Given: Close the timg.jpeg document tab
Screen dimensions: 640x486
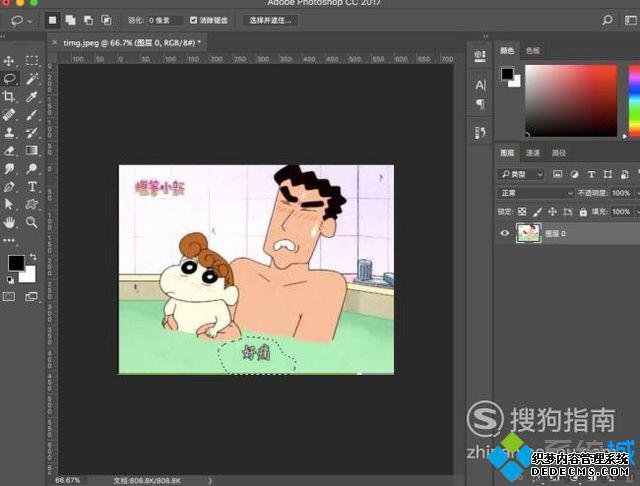Looking at the screenshot, I should [54, 42].
